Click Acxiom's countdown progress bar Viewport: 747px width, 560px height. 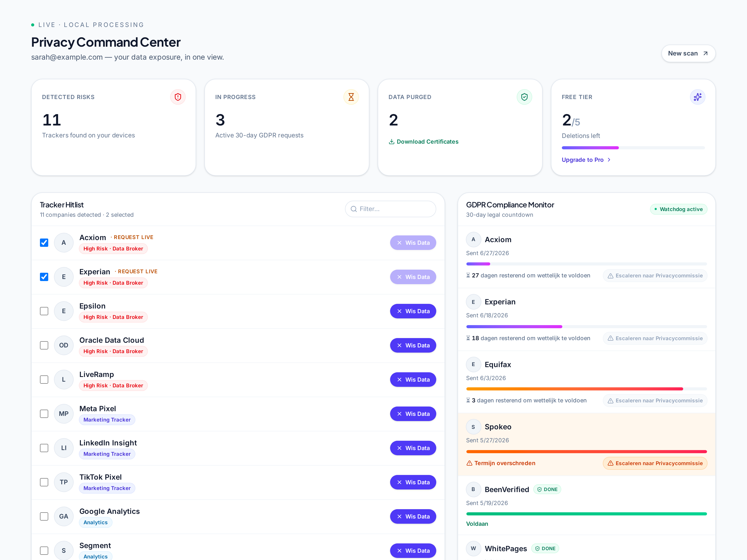coord(587,264)
